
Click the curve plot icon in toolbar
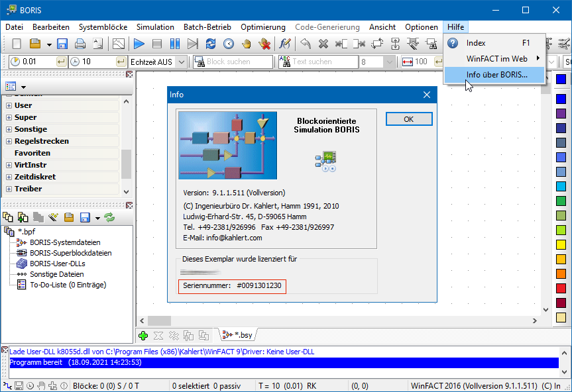point(118,44)
